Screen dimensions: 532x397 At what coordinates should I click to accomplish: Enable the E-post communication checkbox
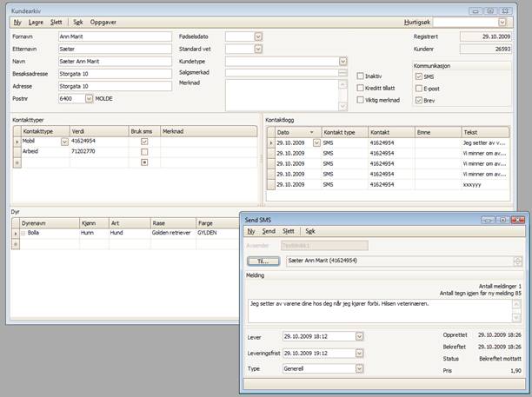tap(419, 89)
